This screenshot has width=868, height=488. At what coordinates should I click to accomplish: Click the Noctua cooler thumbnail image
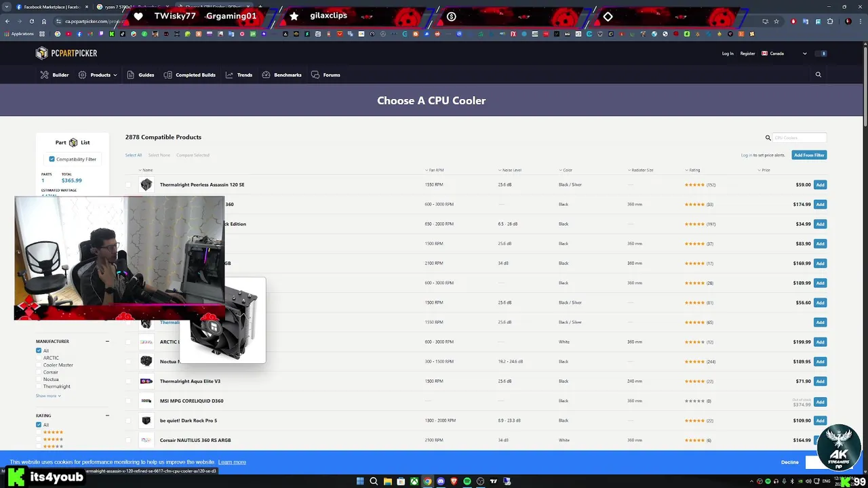coord(146,362)
